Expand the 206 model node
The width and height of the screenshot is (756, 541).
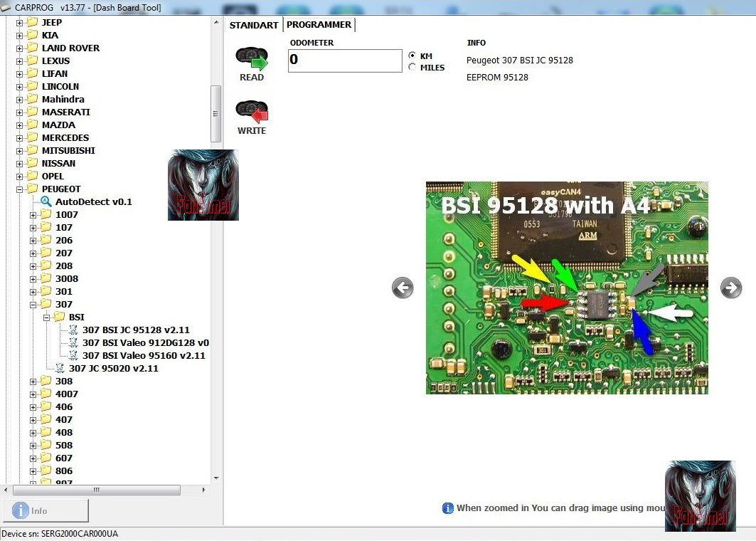pyautogui.click(x=33, y=241)
